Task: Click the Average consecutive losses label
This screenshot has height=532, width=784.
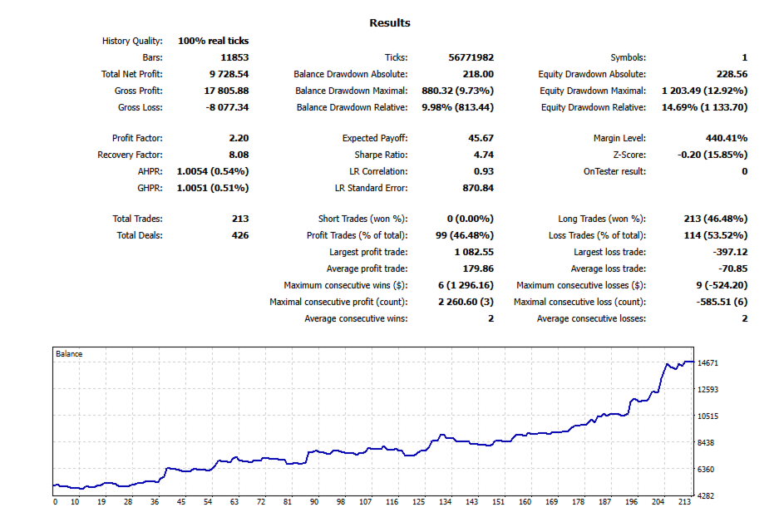Action: [x=591, y=318]
